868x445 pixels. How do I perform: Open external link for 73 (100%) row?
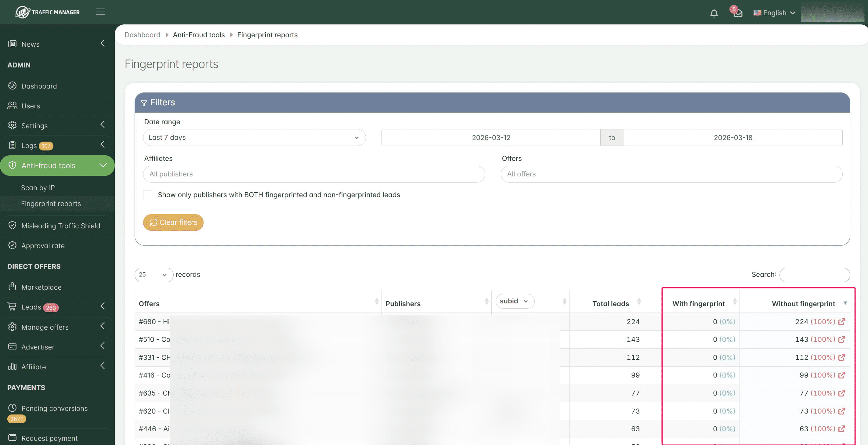841,411
